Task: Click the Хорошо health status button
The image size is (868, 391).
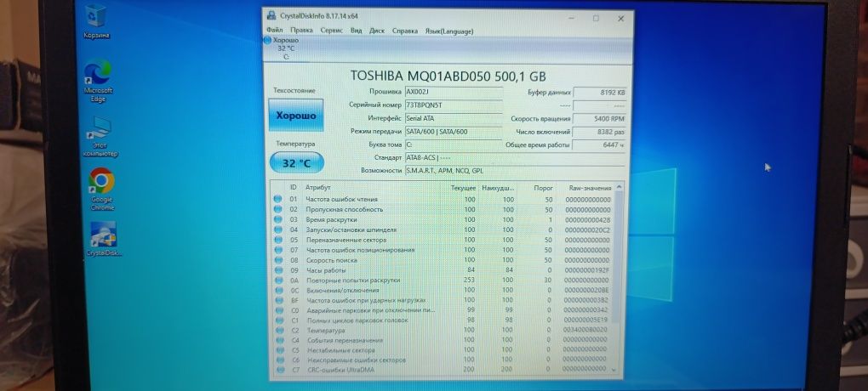Action: pos(296,115)
